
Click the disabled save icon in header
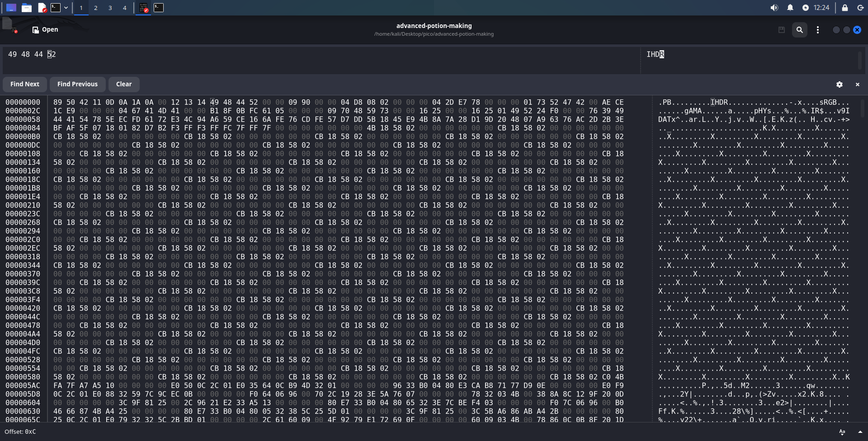click(781, 30)
